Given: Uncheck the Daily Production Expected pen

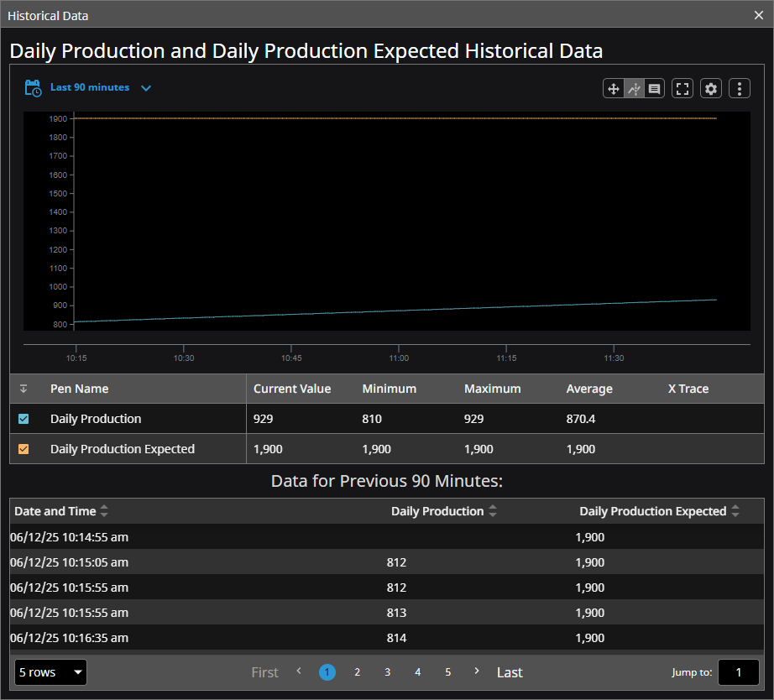Looking at the screenshot, I should click(x=24, y=449).
